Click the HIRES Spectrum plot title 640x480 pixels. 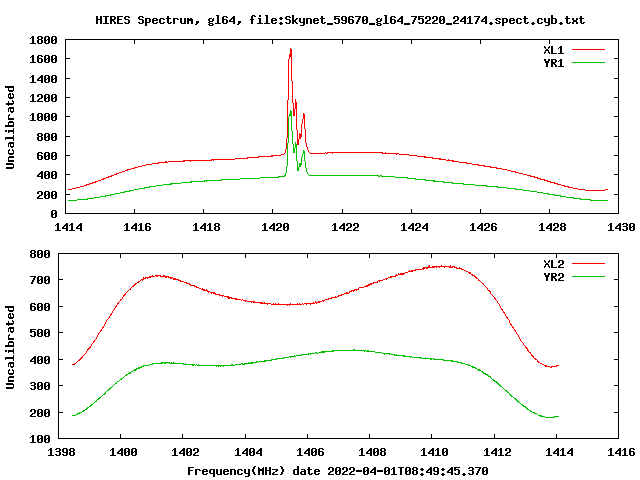tap(340, 20)
